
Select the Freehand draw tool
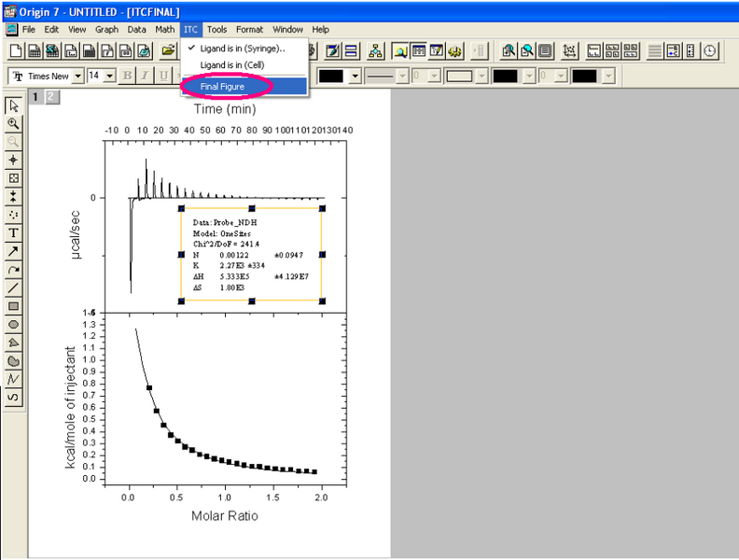point(13,398)
